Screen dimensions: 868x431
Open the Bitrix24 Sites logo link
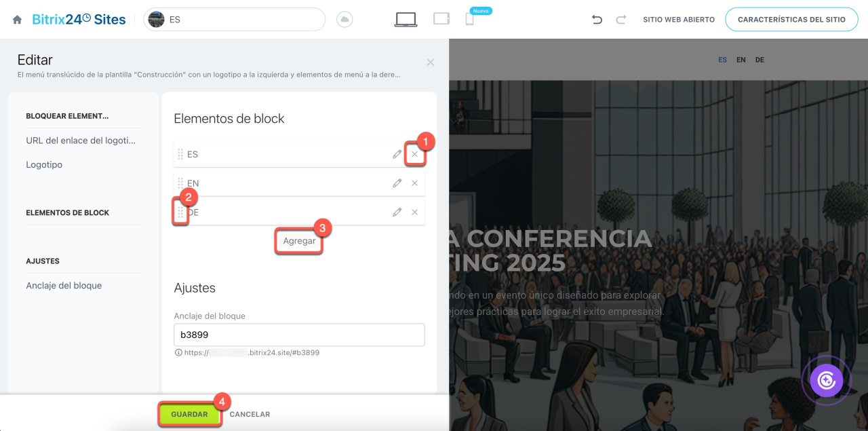click(x=79, y=20)
